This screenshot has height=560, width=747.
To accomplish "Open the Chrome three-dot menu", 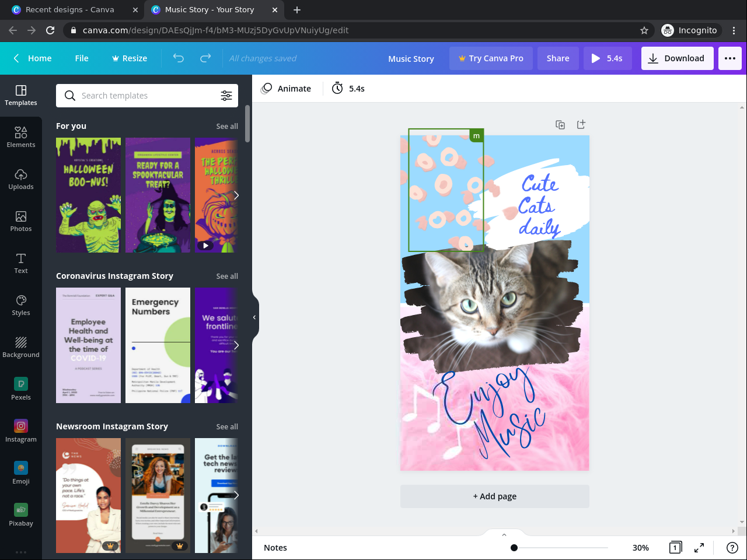I will (x=735, y=30).
